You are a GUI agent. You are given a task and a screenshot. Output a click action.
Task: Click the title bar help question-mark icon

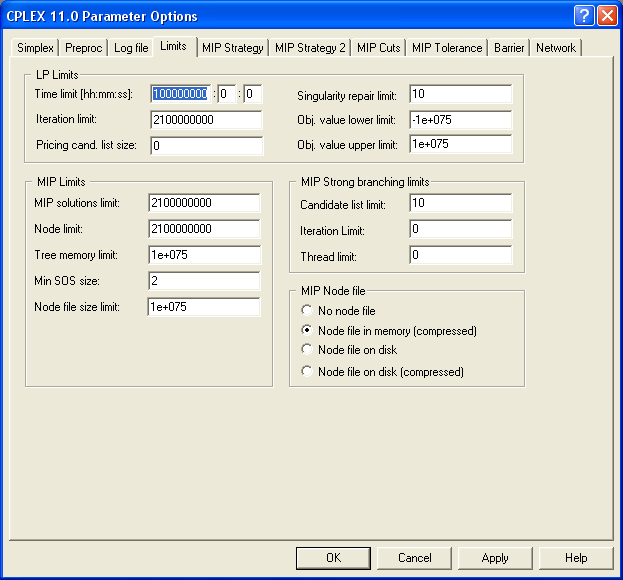(x=584, y=16)
